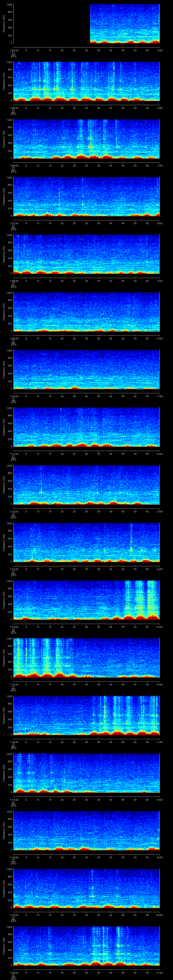Screen dimensions: 173x980
Task: Click the Frequency (Hz) label of the 7:20 panel
Action: (x=4, y=945)
